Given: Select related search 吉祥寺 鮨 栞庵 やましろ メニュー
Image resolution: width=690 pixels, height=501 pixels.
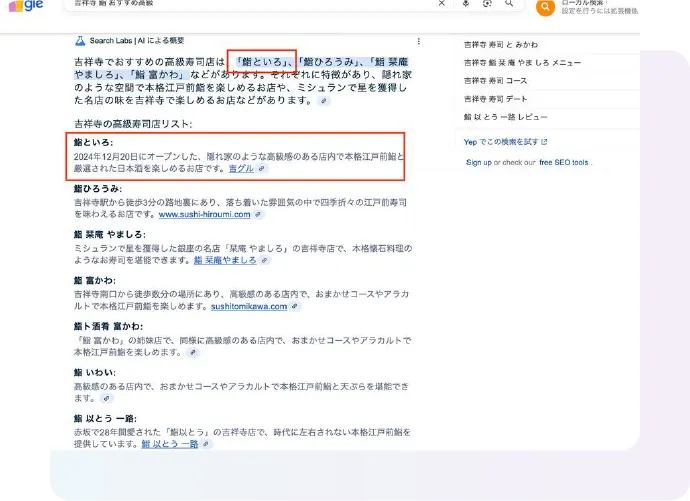Looking at the screenshot, I should click(x=522, y=63).
